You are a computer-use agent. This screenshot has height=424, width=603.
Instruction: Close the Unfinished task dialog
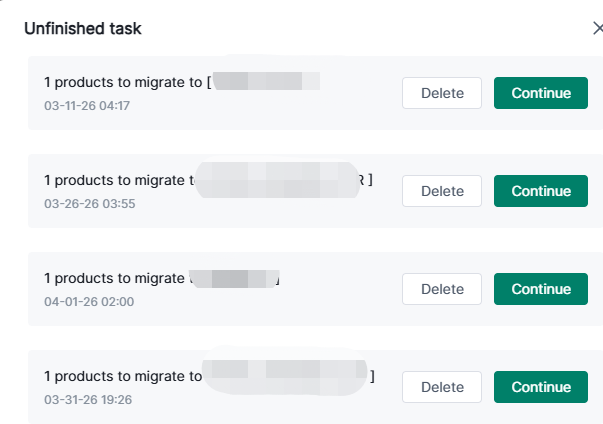597,28
